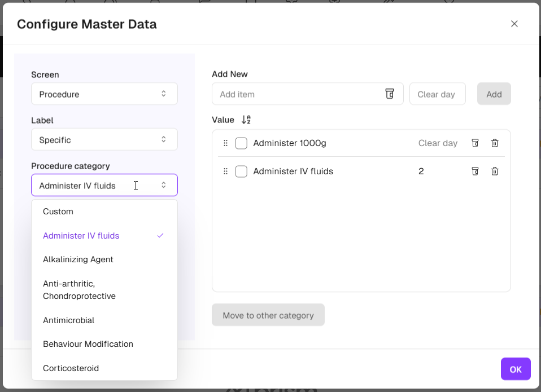This screenshot has width=541, height=392.
Task: Choose Antimicrobial in the category list
Action: 69,320
